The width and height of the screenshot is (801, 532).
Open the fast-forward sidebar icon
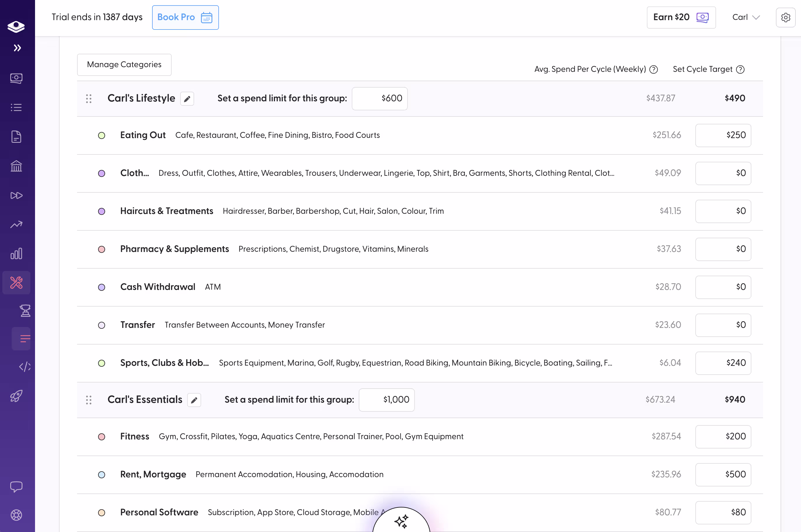point(16,195)
